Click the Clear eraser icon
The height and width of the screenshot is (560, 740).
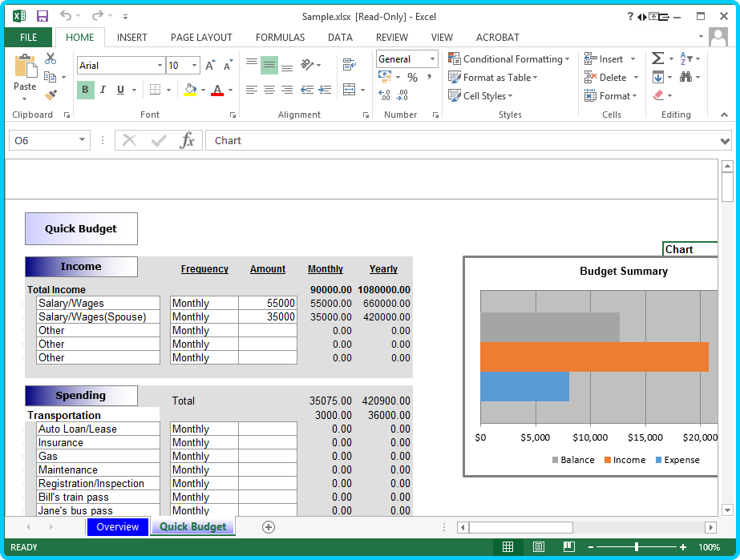pyautogui.click(x=658, y=95)
